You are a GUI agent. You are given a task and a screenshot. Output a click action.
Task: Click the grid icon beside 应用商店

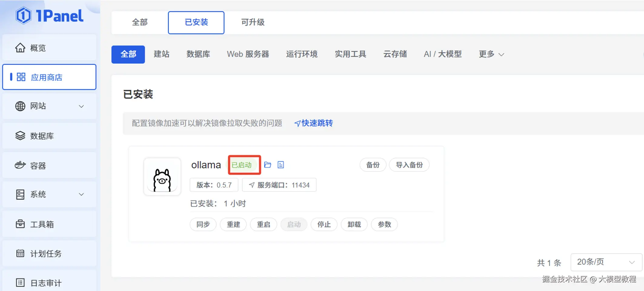tap(21, 77)
